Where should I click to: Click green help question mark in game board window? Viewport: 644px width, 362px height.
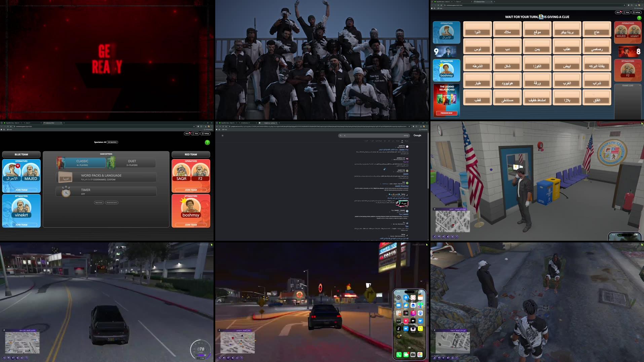click(639, 18)
